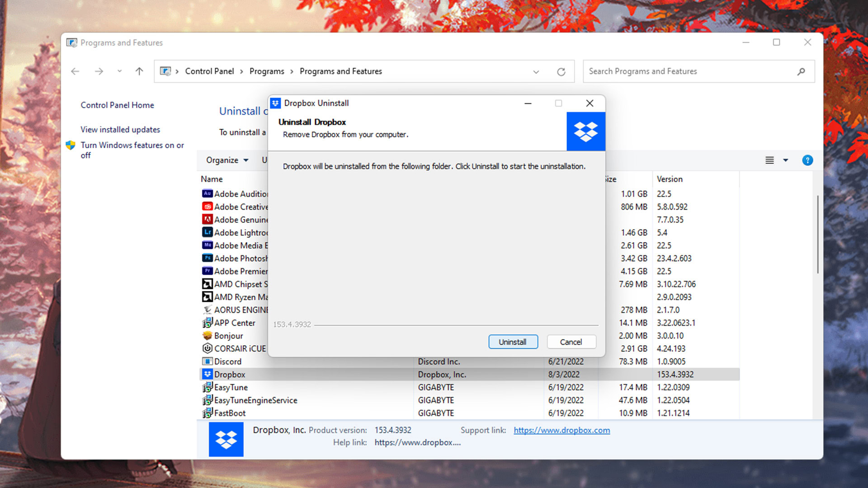The image size is (868, 488).
Task: Click the CORSAIR iCUE icon in list
Action: [207, 348]
